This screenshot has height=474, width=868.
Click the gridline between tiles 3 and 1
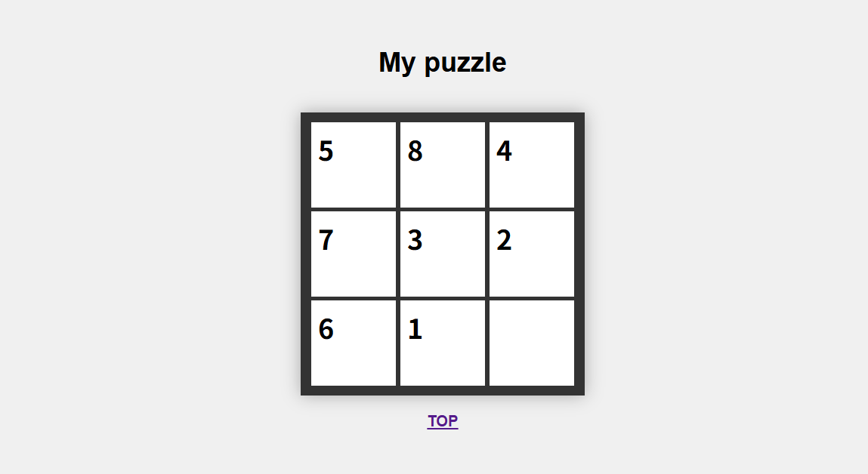click(x=443, y=298)
